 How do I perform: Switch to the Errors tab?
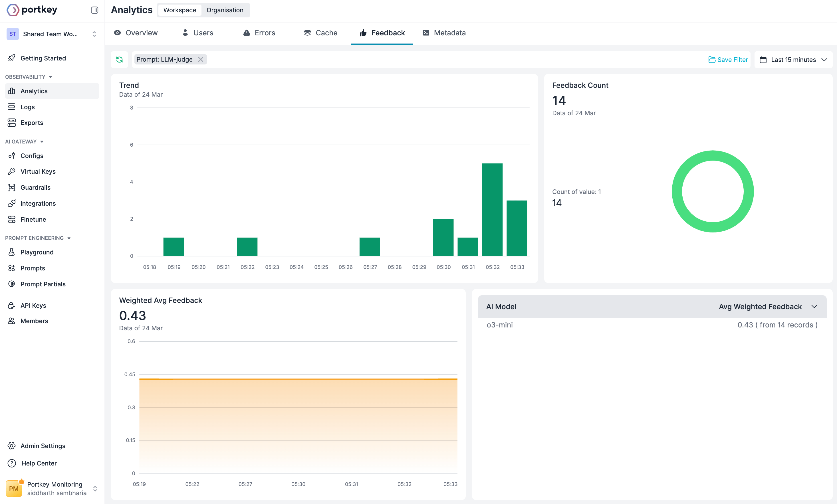coord(259,33)
